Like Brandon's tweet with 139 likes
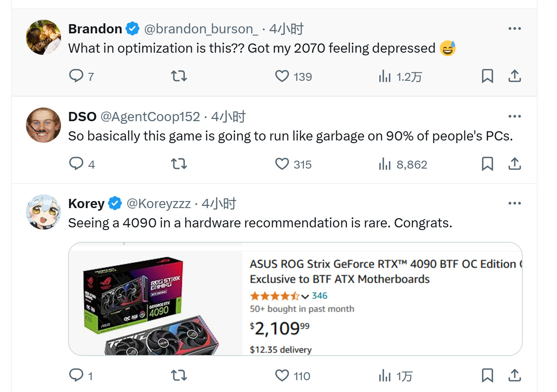This screenshot has width=557, height=392. click(282, 76)
